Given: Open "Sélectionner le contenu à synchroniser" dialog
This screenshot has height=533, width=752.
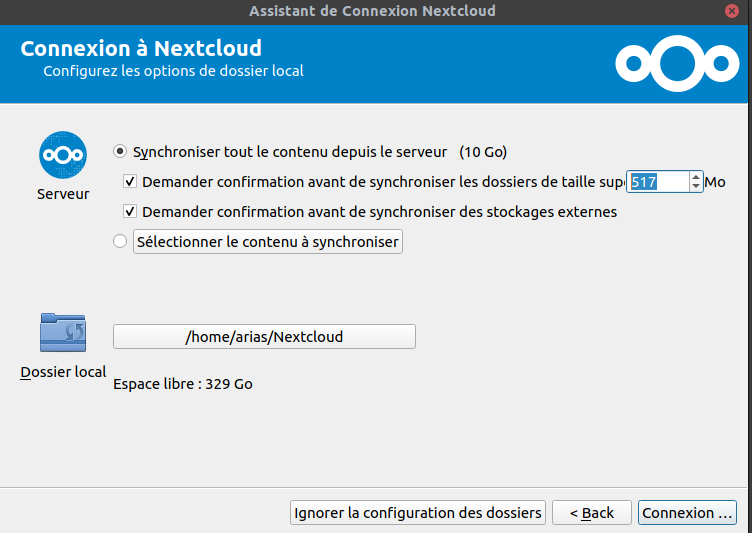Looking at the screenshot, I should point(267,242).
